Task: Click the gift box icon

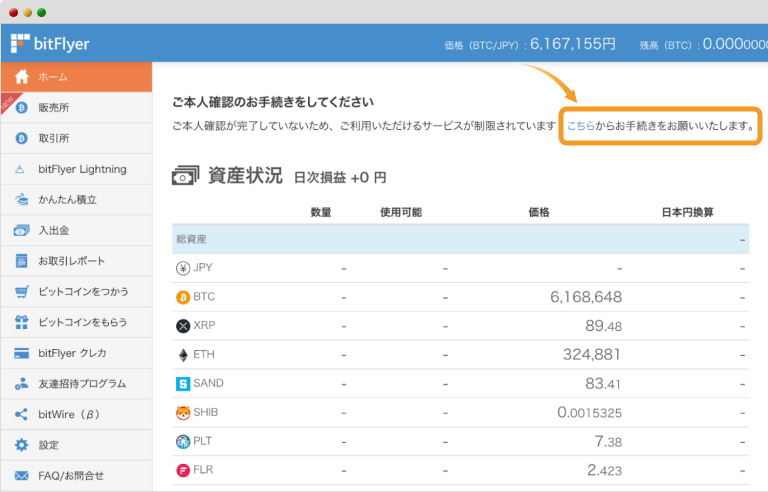Action: 22,322
